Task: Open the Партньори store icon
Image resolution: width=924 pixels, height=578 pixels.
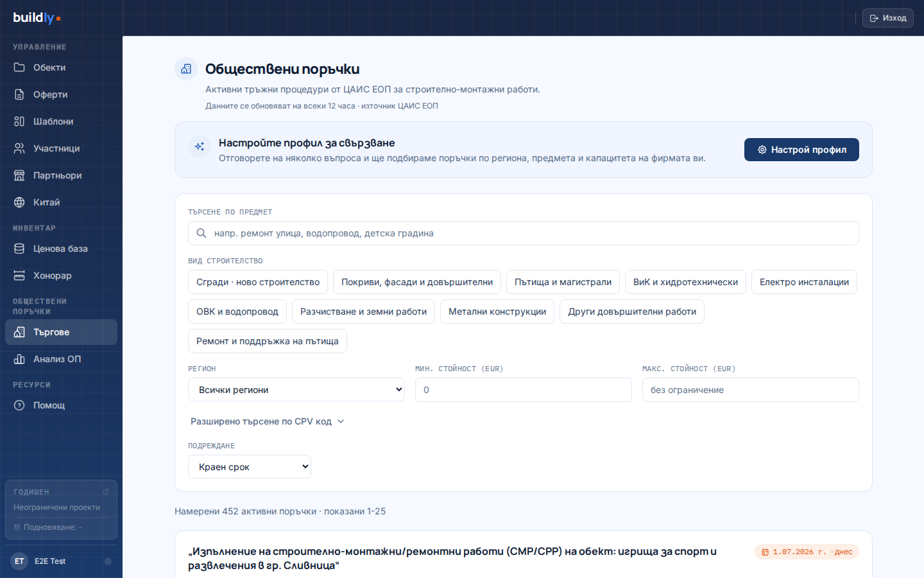Action: pyautogui.click(x=19, y=175)
